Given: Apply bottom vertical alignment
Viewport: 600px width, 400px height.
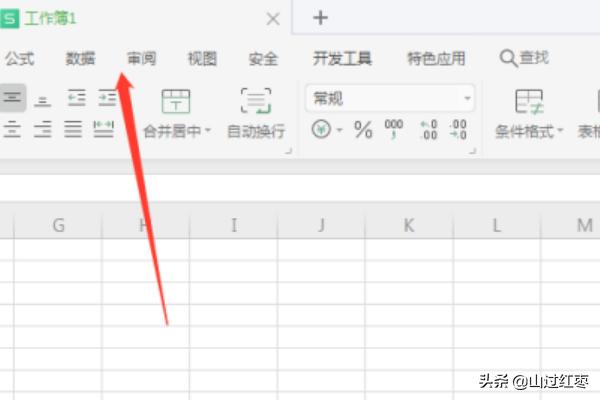Looking at the screenshot, I should click(x=42, y=101).
